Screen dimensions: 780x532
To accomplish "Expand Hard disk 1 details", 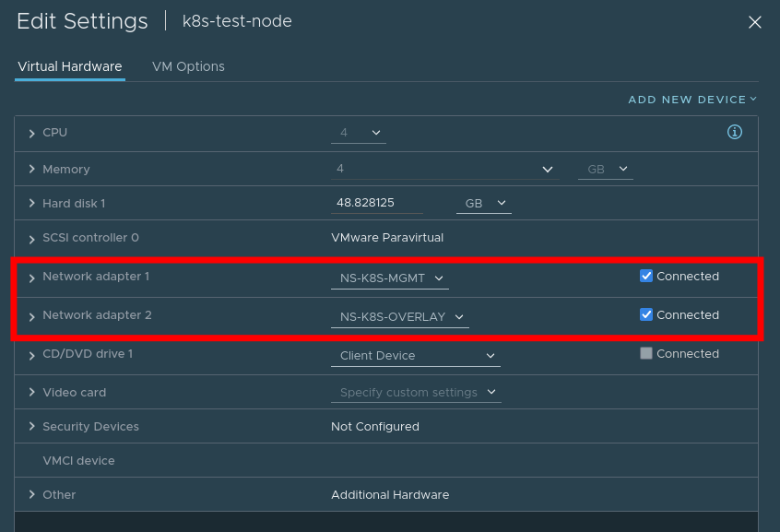I will tap(32, 203).
